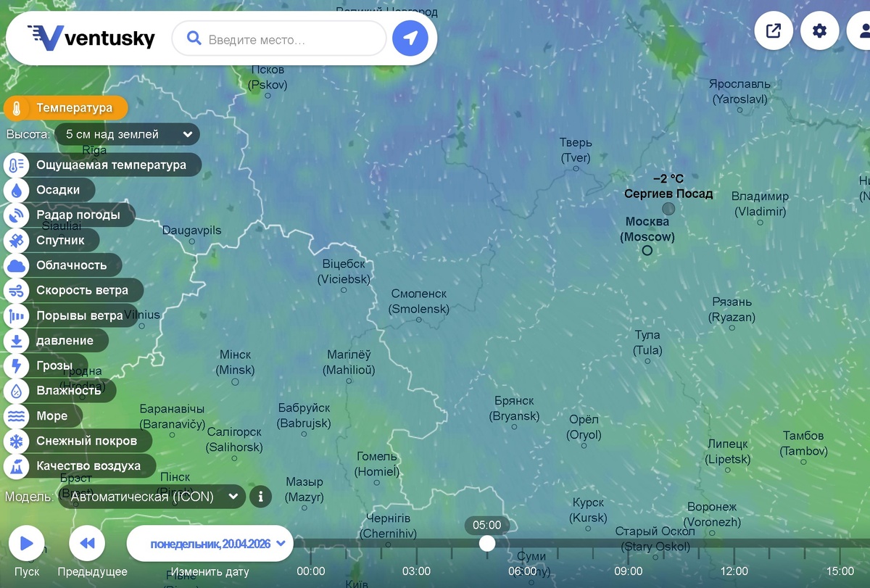Click the Тверь (Tver) city label
870x588 pixels.
[x=576, y=150]
